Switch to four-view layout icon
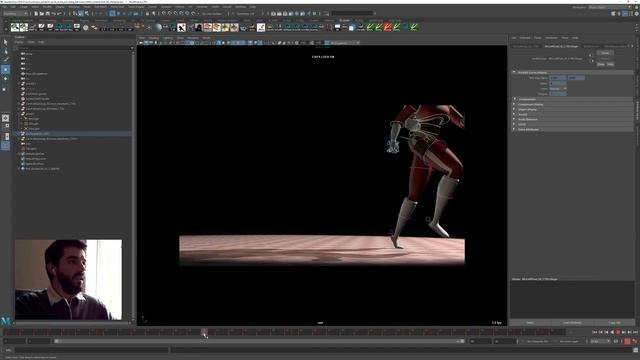The width and height of the screenshot is (640, 360). coord(5,127)
